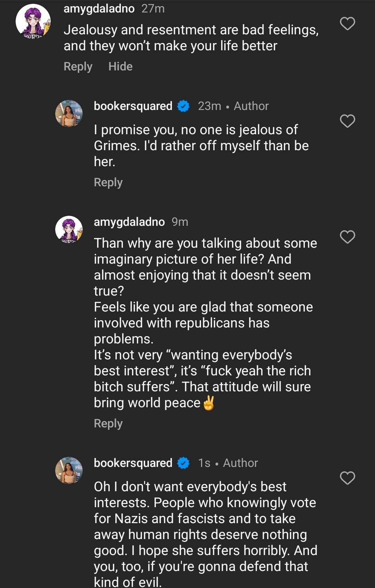
Task: Tap verified badge on bookersquared's 23m reply
Action: tap(183, 106)
